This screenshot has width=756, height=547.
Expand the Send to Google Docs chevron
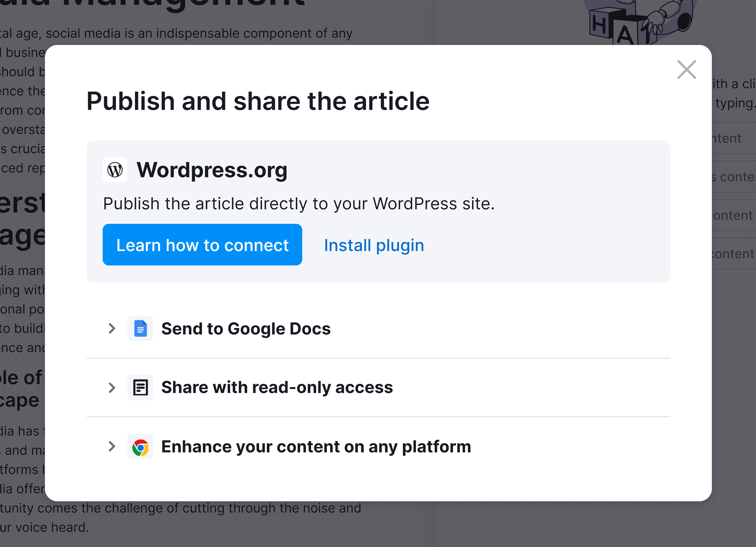click(x=112, y=329)
